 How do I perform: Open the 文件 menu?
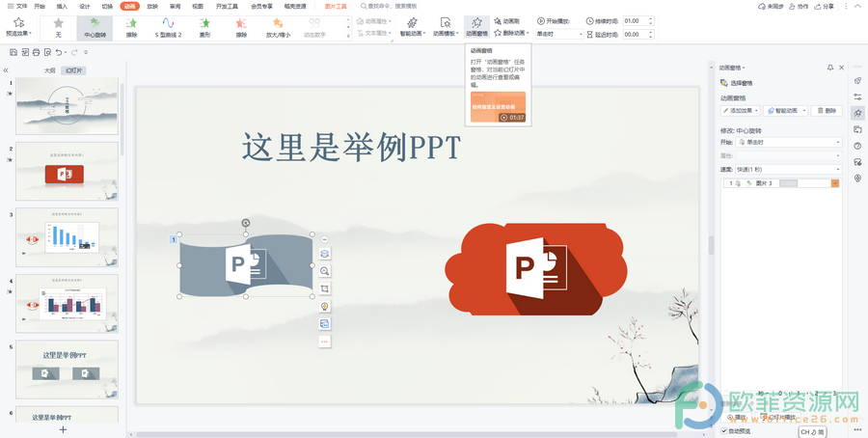pyautogui.click(x=17, y=7)
